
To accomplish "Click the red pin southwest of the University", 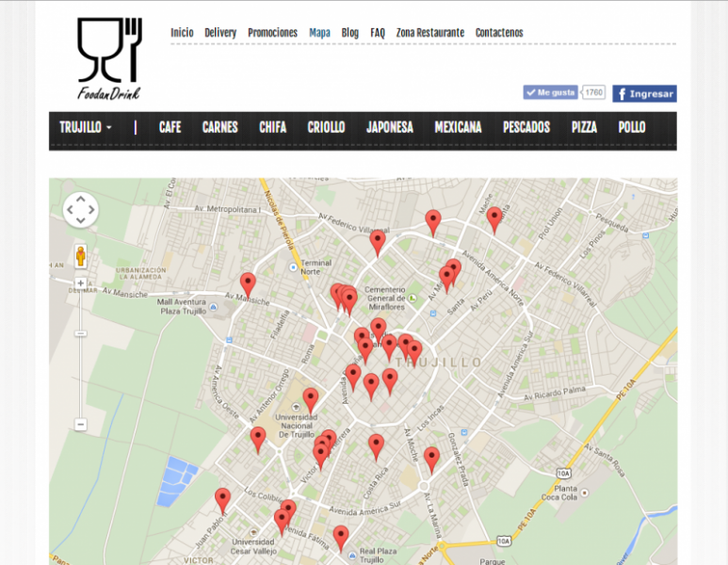I will 258,438.
